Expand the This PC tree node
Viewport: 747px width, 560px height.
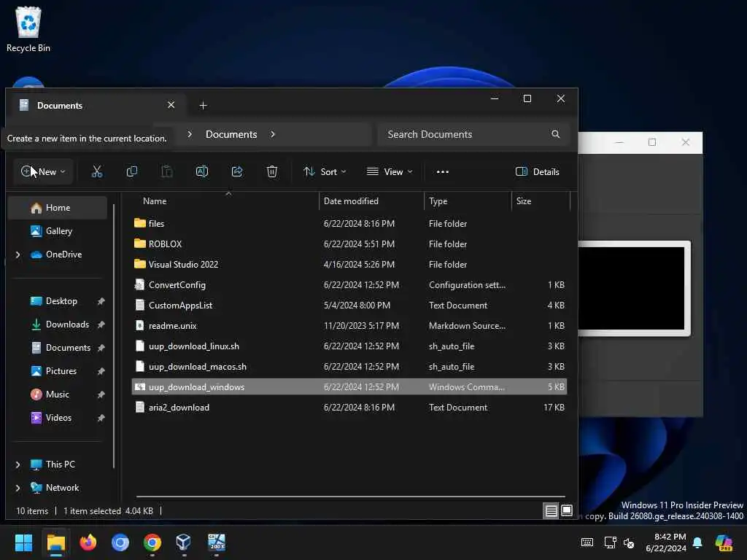pos(18,464)
